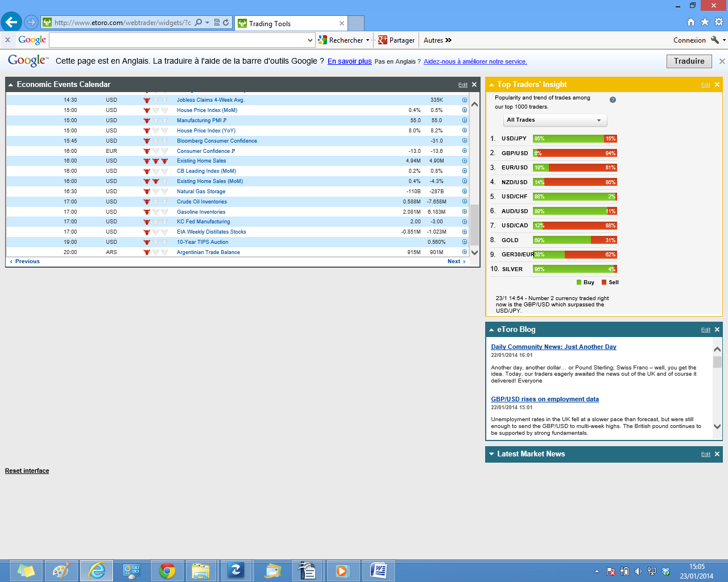This screenshot has height=582, width=728.
Task: Click Rechercher on the Google toolbar
Action: click(341, 40)
